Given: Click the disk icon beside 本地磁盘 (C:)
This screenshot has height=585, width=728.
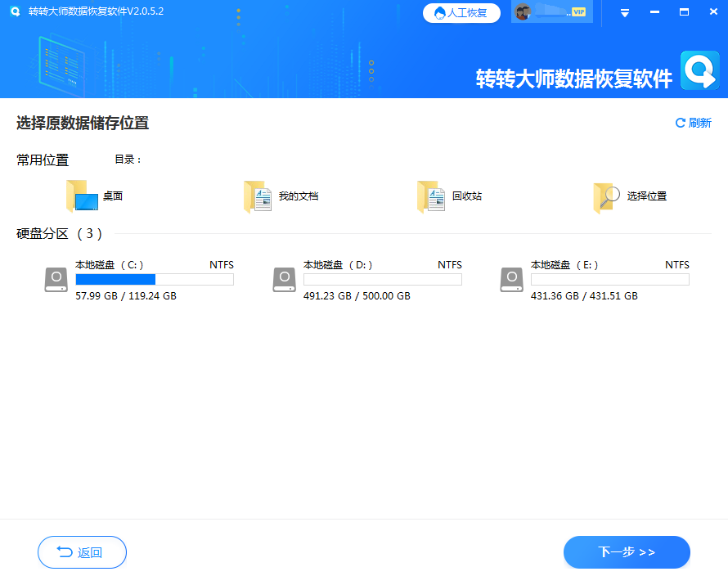Looking at the screenshot, I should coord(56,279).
